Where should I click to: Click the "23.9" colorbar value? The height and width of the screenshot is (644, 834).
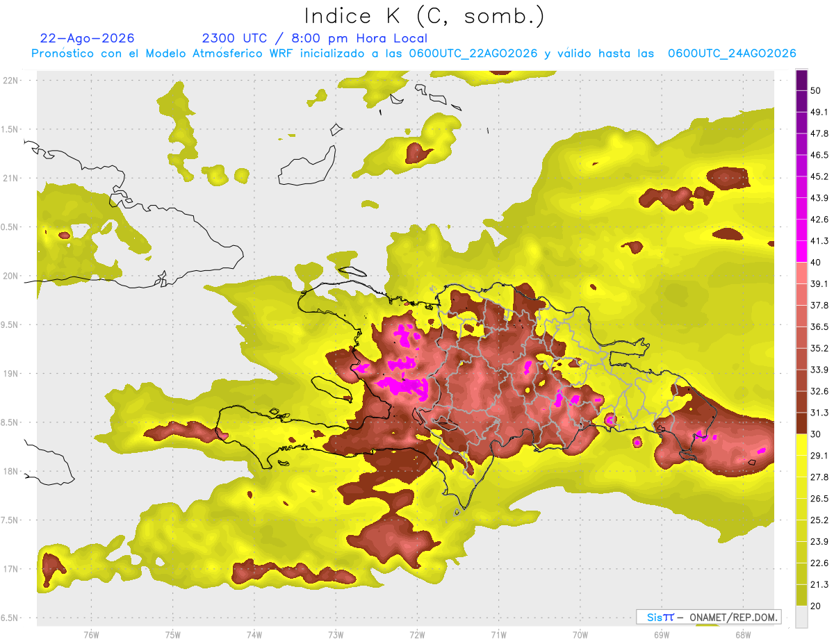click(819, 542)
